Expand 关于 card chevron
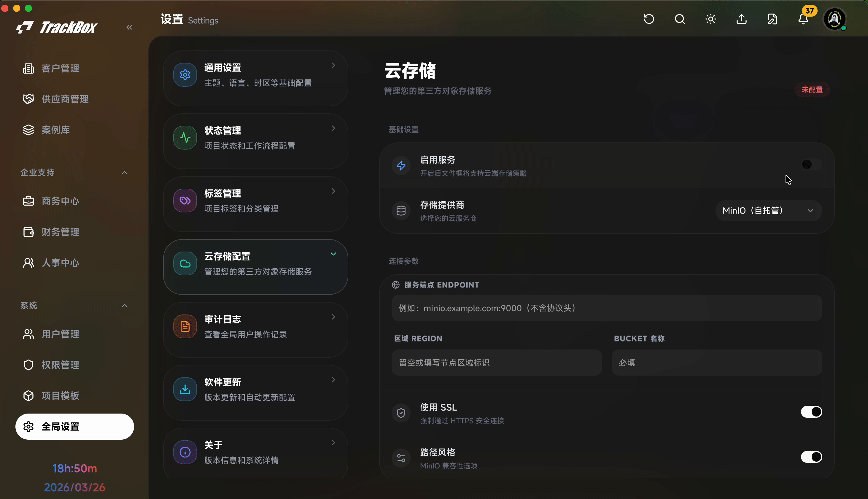The image size is (868, 499). click(333, 442)
